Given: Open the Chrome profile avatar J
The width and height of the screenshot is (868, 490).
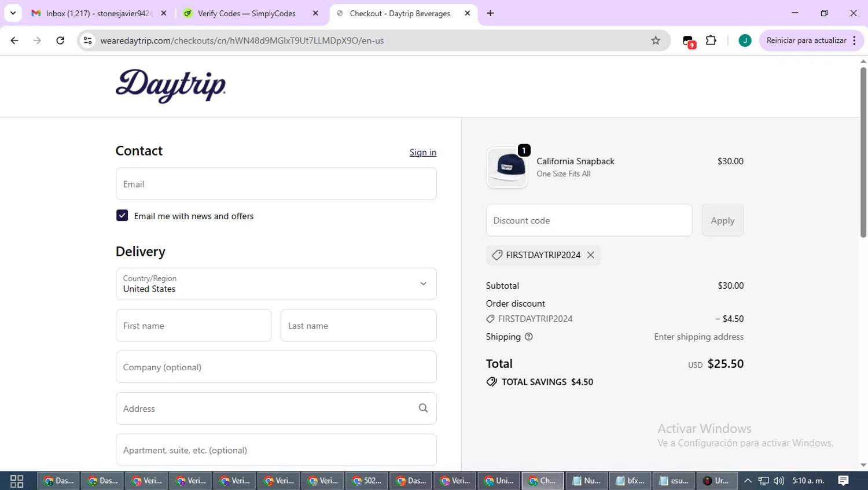Looking at the screenshot, I should click(745, 40).
